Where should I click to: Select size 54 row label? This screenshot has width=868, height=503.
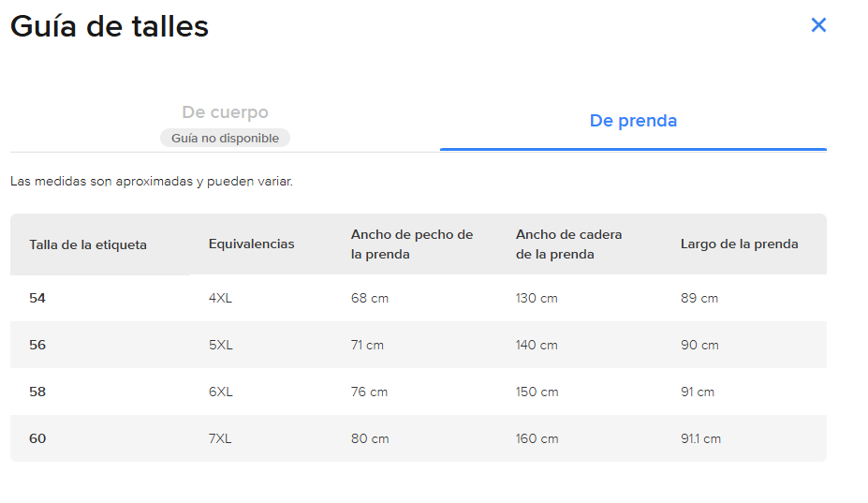click(37, 298)
